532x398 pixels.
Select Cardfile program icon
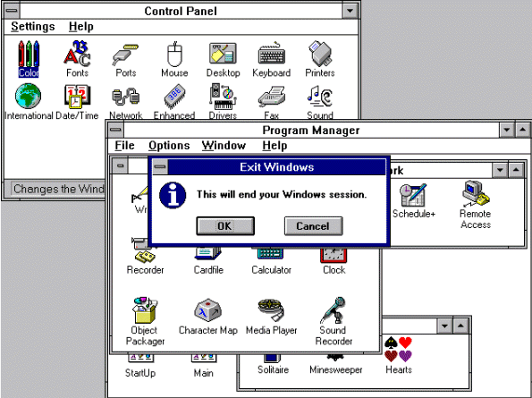tap(208, 260)
